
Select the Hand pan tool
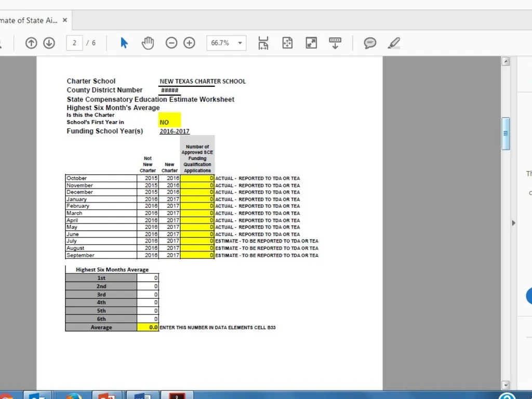click(148, 43)
